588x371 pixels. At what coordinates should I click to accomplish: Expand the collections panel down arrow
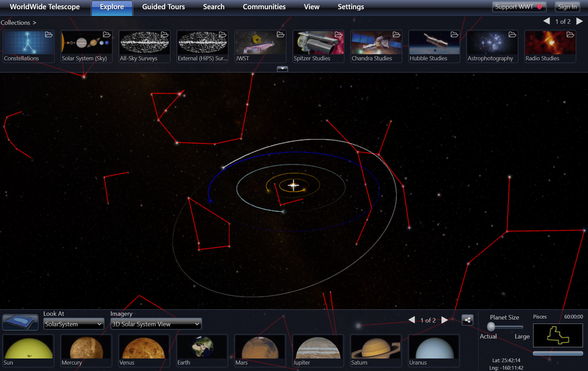(x=282, y=69)
